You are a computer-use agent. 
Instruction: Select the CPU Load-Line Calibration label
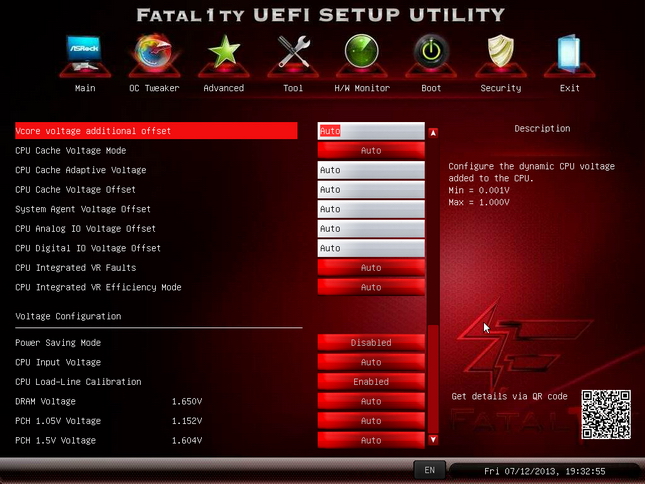[x=78, y=382]
